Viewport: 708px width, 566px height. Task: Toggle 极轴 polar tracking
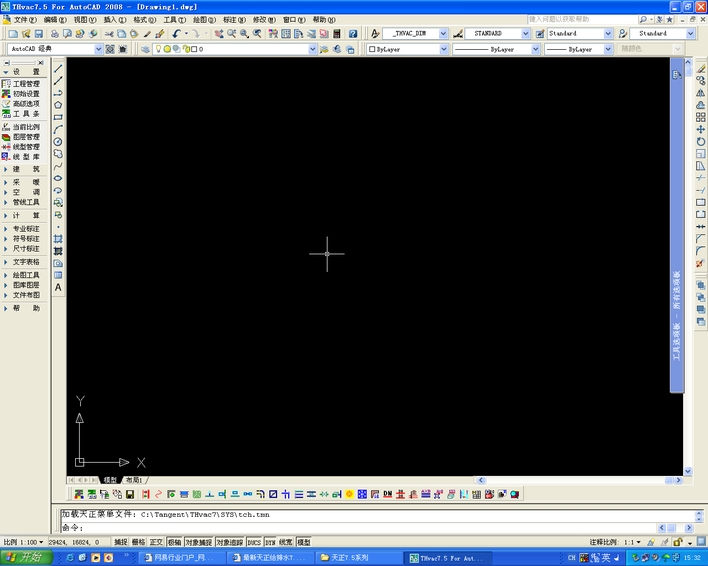pyautogui.click(x=174, y=542)
